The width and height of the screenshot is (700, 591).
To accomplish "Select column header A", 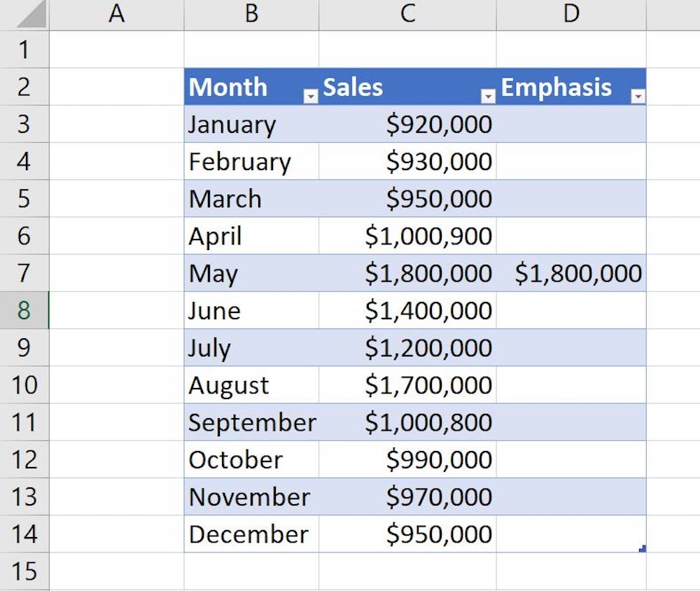I will click(117, 14).
